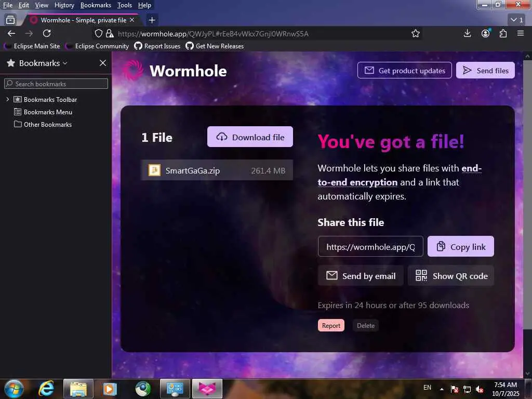The height and width of the screenshot is (399, 532).
Task: Report this file
Action: 331,325
